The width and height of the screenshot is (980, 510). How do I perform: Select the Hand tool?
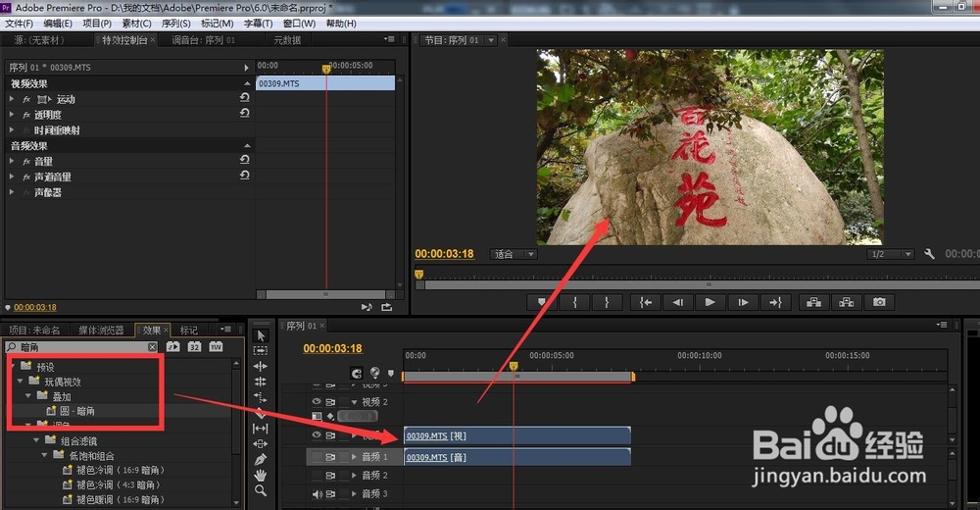[261, 476]
